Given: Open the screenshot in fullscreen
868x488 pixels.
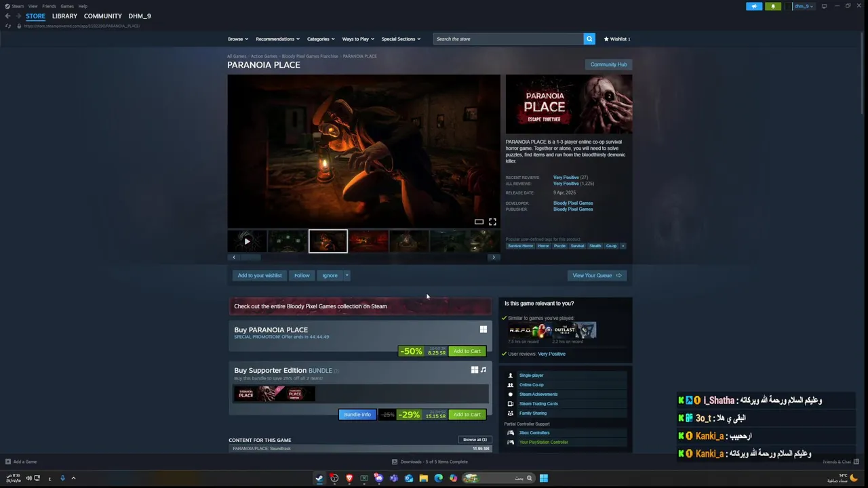Looking at the screenshot, I should (492, 222).
